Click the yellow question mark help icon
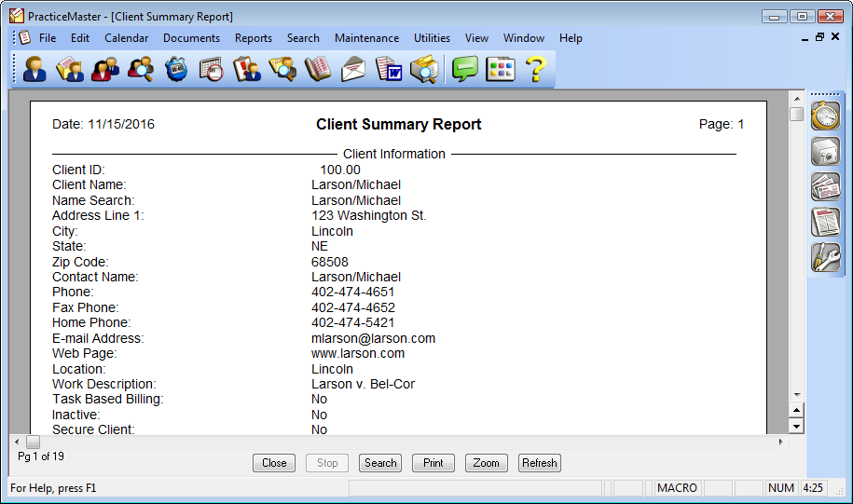The image size is (853, 504). pos(534,70)
